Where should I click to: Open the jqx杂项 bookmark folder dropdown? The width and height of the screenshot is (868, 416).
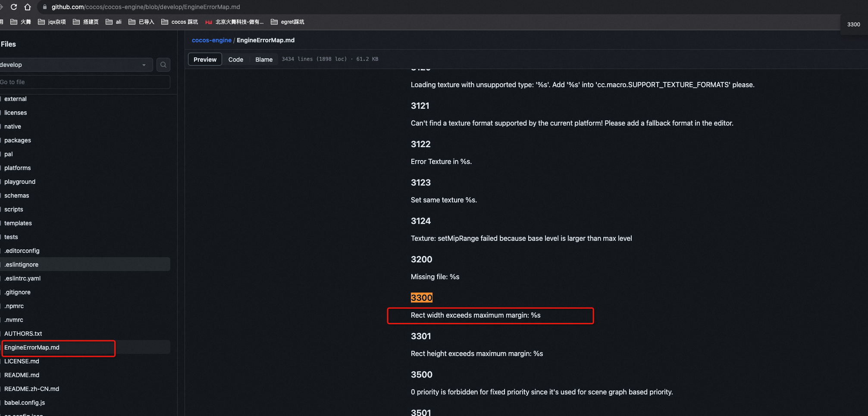tap(52, 22)
